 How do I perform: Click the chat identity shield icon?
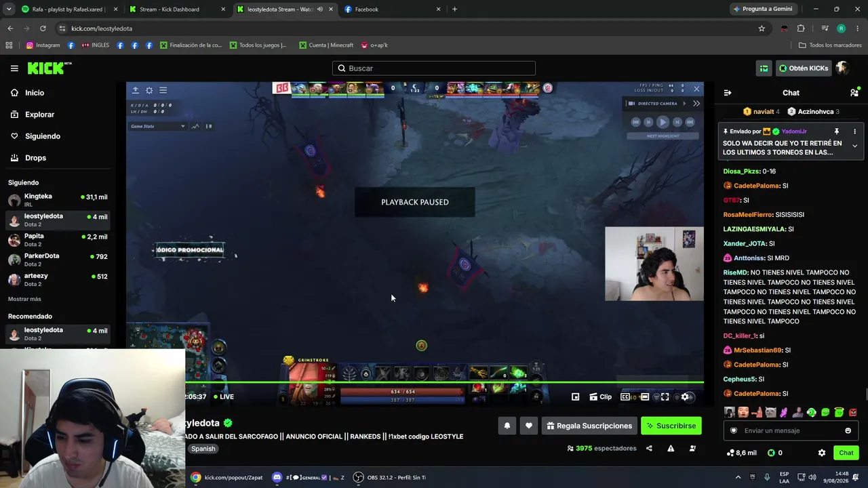point(734,431)
